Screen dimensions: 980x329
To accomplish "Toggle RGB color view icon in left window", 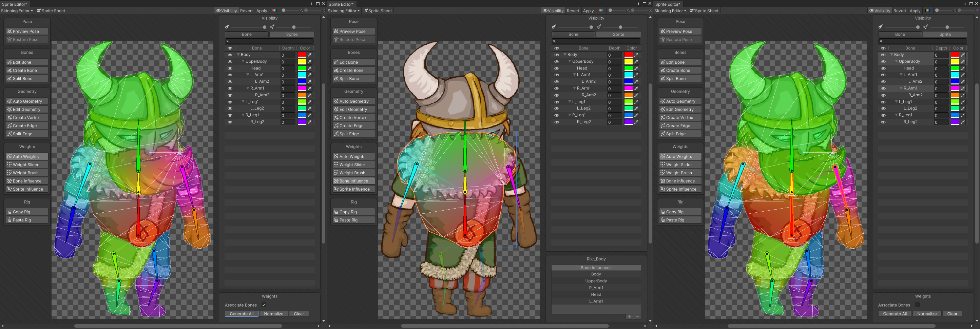I will point(274,11).
